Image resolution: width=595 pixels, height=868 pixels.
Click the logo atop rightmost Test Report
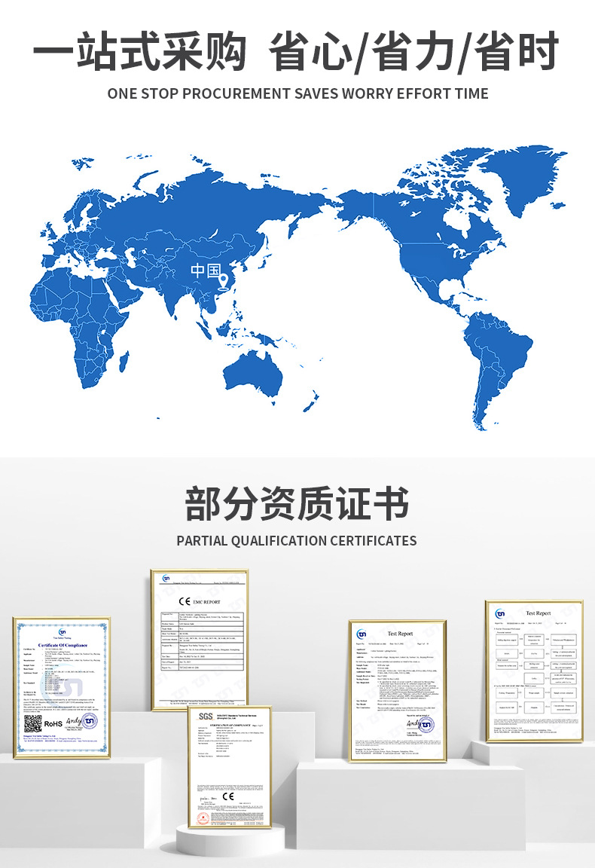[x=500, y=613]
